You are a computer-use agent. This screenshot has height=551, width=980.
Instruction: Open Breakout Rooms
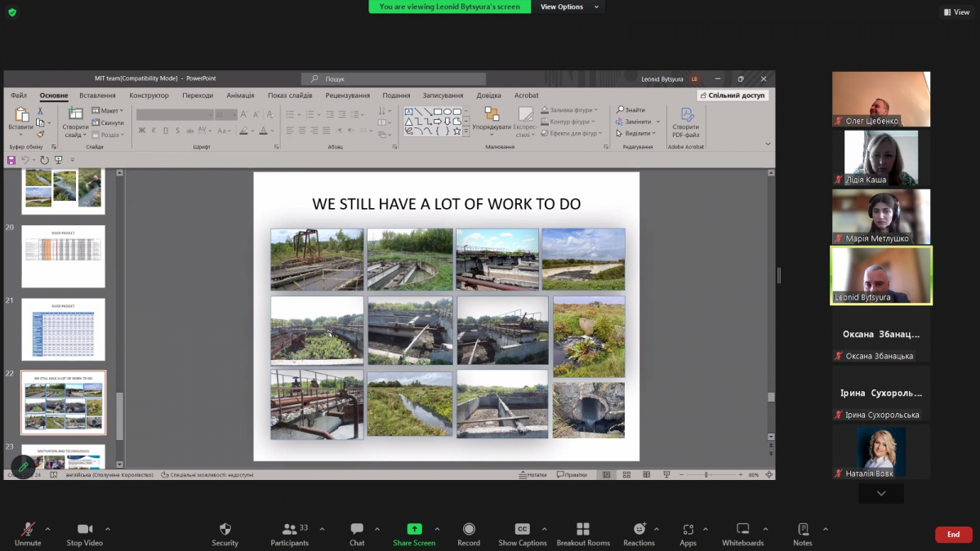583,529
